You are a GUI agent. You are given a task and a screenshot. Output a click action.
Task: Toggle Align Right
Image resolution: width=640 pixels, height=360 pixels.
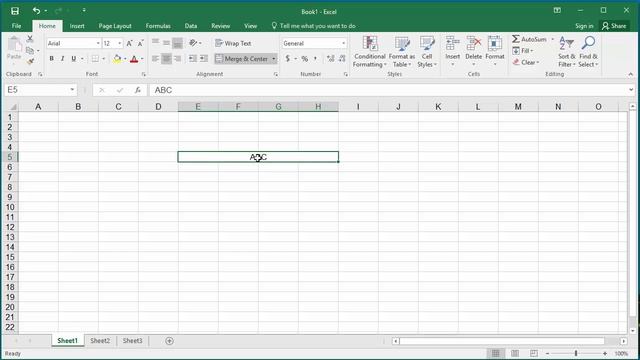point(178,59)
